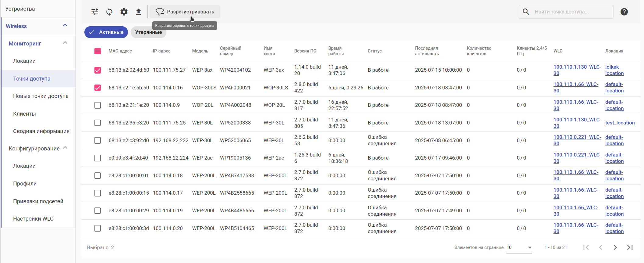Uncheck the WEP-3ax access point row
644x263 pixels.
tap(97, 70)
